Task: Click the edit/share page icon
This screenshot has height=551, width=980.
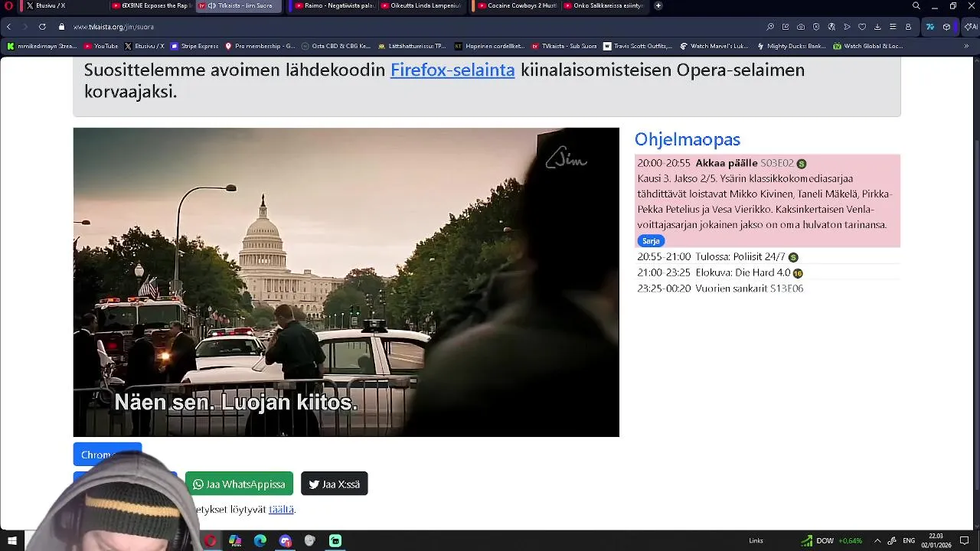Action: [x=786, y=27]
